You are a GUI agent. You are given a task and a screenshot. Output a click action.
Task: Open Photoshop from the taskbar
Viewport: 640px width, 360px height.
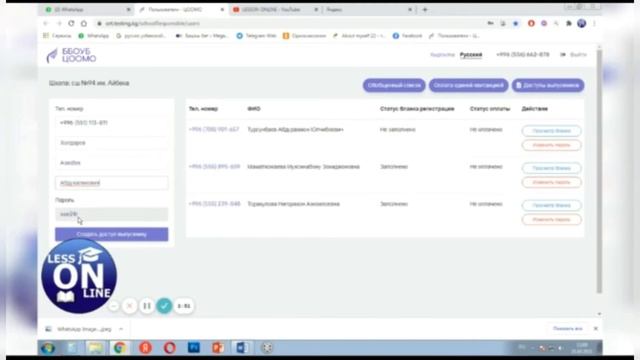click(x=193, y=348)
